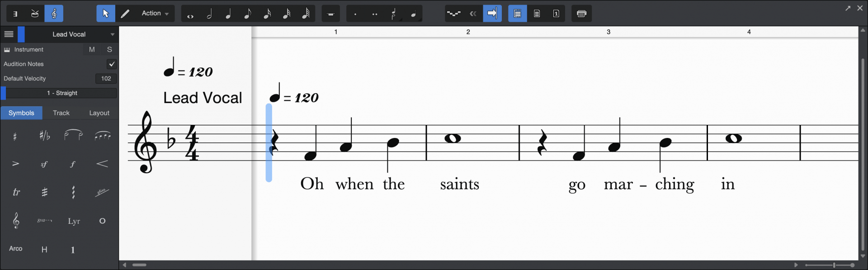Switch to the Drum View editor icon
This screenshot has height=270, width=868.
point(35,14)
